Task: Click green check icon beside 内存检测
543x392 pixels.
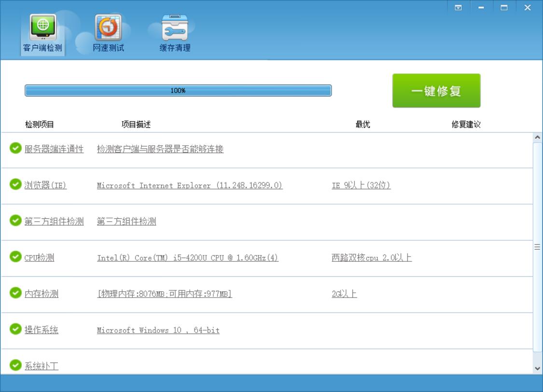Action: coord(15,293)
